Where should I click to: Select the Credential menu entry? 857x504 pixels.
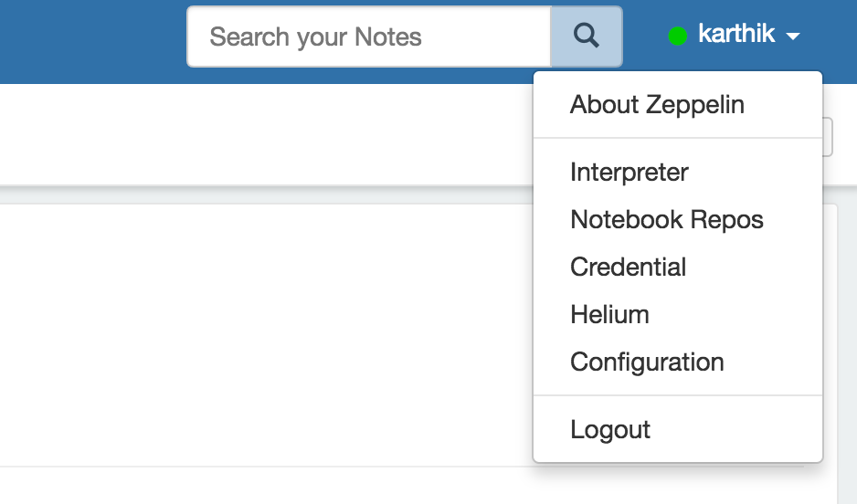[x=628, y=268]
